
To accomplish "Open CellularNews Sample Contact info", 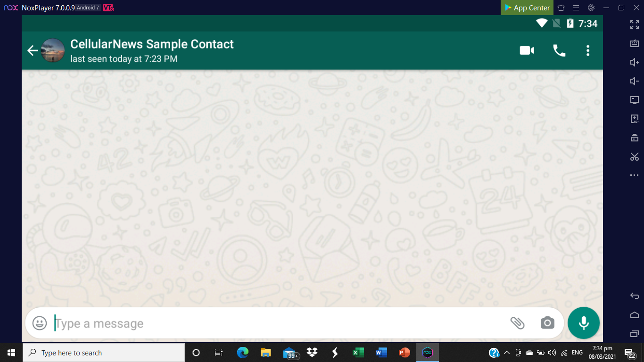I will pos(152,44).
